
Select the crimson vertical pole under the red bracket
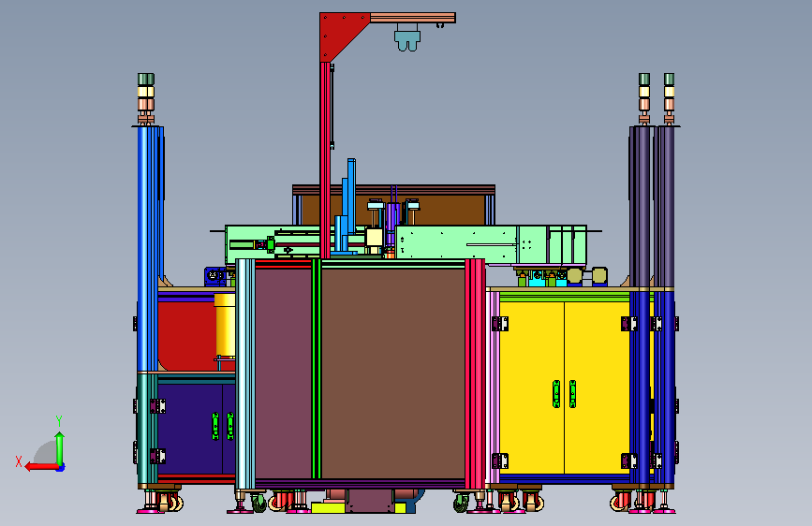tap(325, 160)
